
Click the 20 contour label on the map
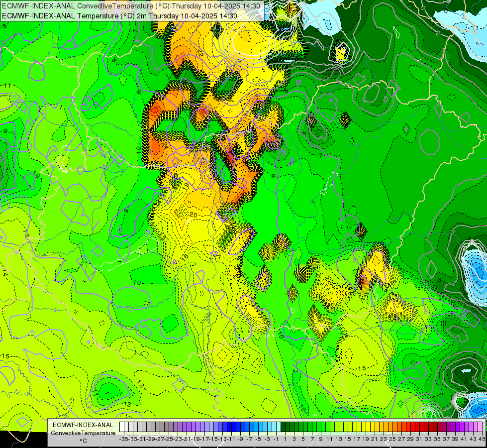[193, 215]
